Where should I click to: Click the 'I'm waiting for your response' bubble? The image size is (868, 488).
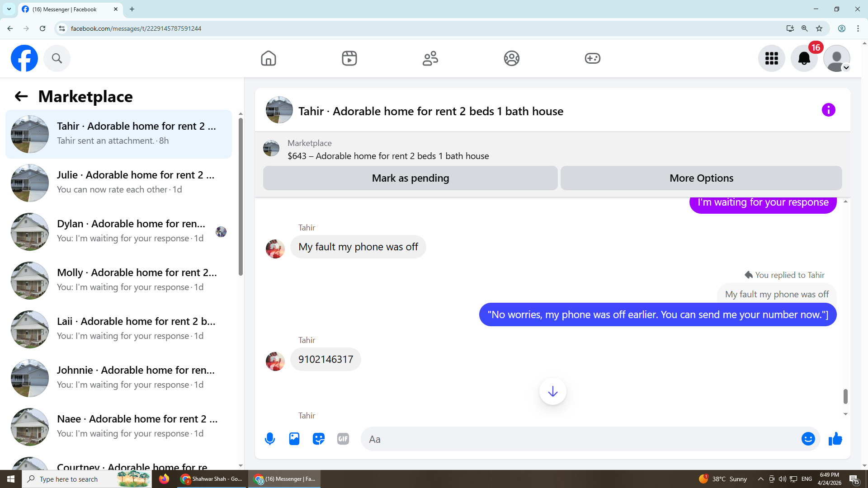click(x=763, y=204)
